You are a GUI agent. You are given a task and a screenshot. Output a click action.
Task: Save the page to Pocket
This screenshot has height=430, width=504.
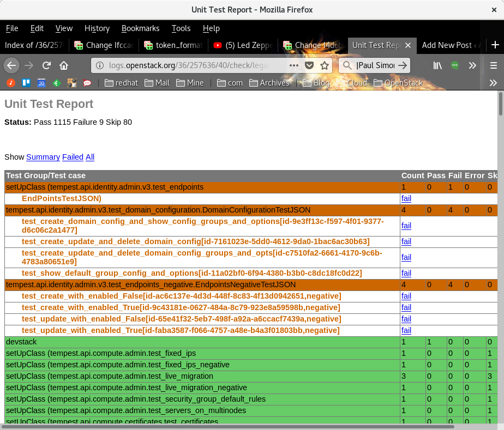coord(309,65)
